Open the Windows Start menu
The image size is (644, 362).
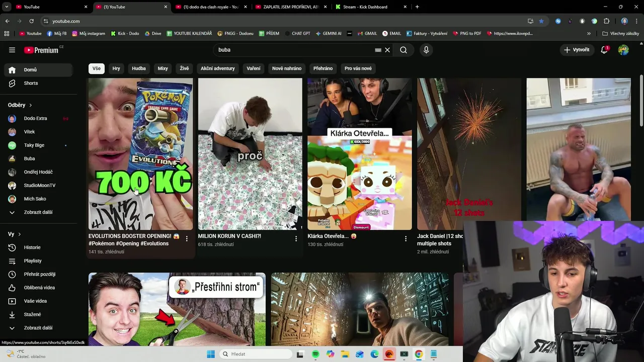[x=210, y=354]
